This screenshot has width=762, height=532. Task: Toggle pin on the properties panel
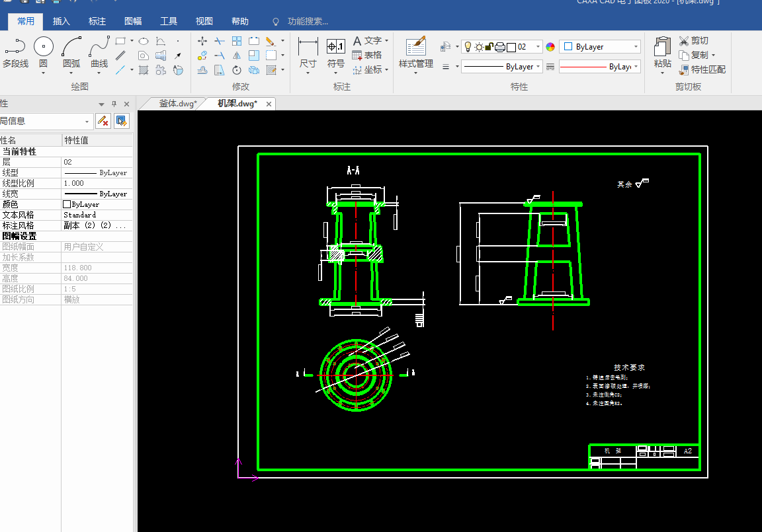(x=114, y=104)
